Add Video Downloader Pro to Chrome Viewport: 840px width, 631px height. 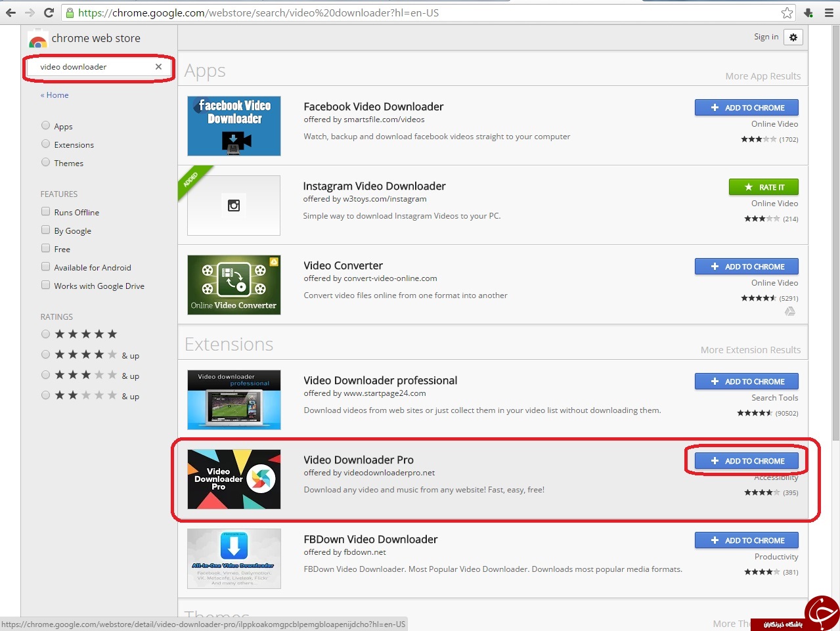747,461
